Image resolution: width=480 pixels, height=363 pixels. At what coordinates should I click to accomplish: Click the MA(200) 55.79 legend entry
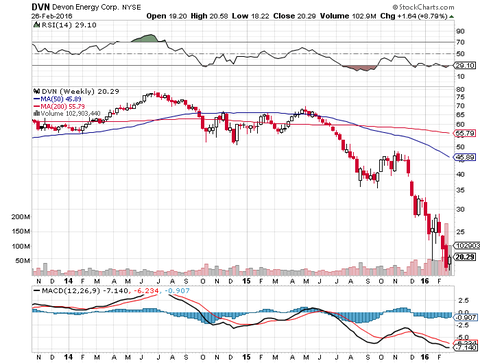point(59,107)
